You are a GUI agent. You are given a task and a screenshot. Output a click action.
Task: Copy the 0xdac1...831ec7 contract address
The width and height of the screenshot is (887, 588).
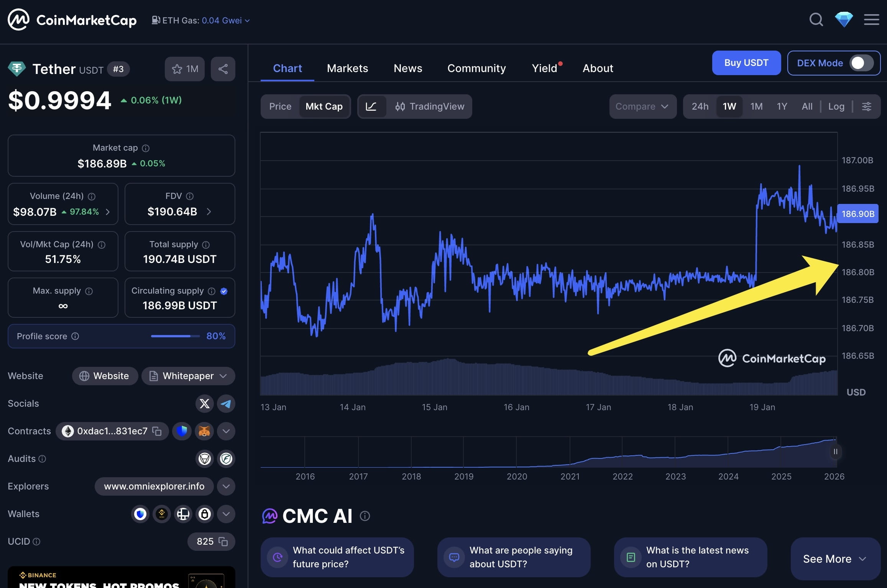coord(157,431)
